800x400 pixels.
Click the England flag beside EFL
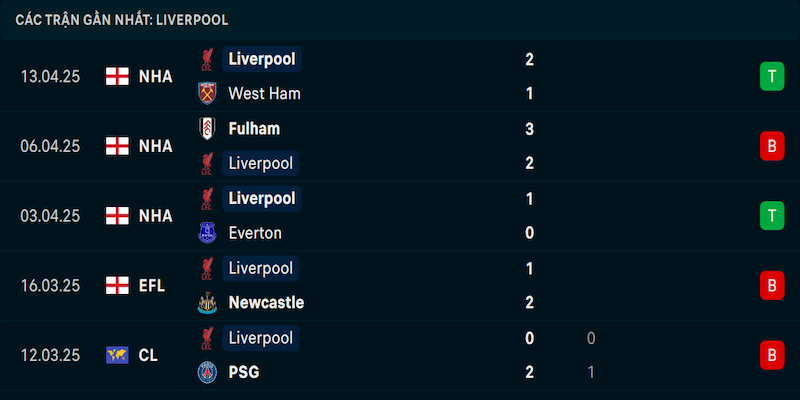tap(117, 286)
